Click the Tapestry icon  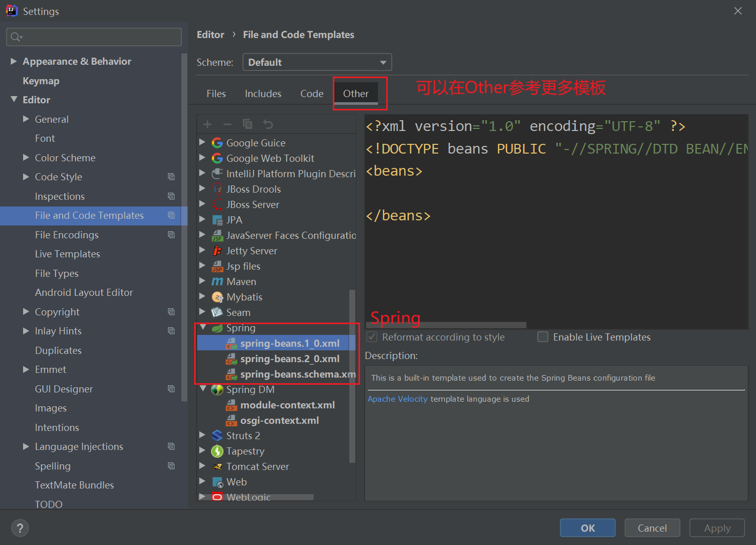(217, 451)
